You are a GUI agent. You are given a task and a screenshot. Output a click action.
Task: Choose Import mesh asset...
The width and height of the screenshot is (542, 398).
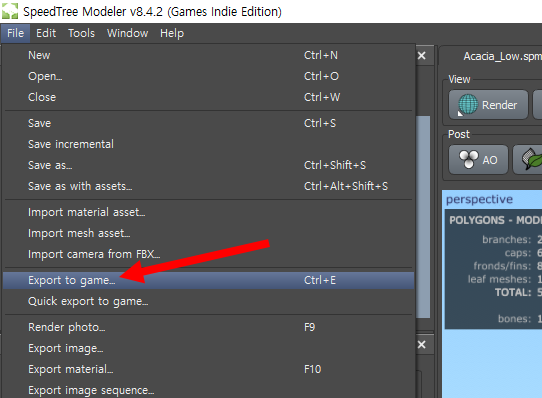[x=208, y=233]
